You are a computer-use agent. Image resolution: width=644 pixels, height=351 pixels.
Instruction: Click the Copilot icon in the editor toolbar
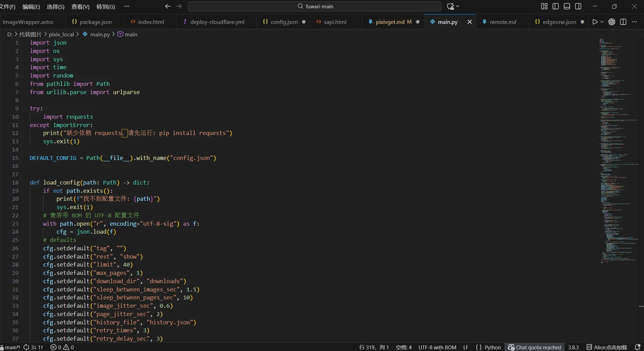(x=612, y=22)
